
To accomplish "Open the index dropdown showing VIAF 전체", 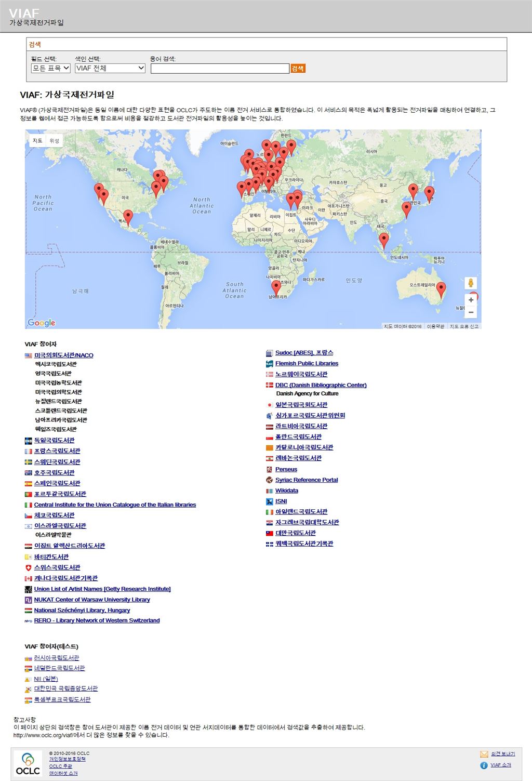I will [x=110, y=68].
